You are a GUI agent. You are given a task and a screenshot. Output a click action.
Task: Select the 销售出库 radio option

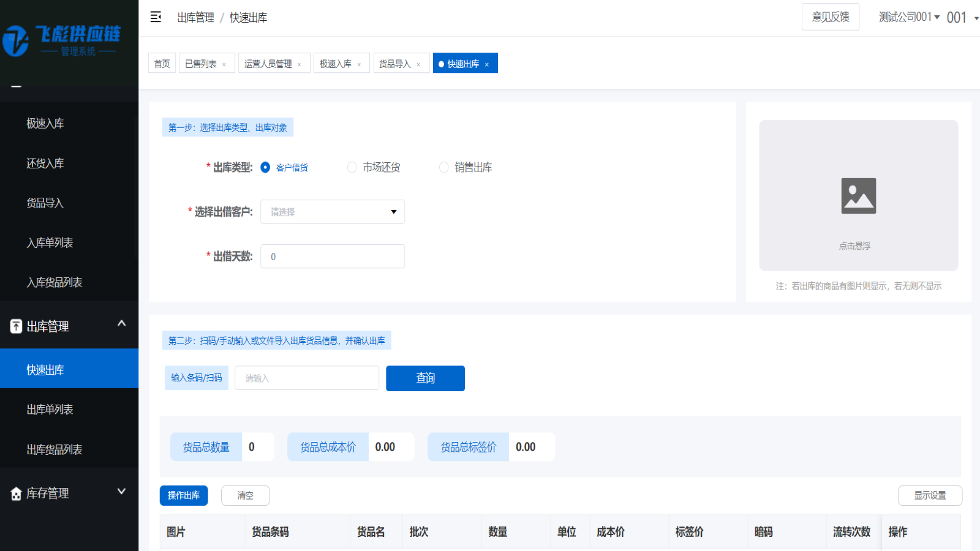coord(443,167)
